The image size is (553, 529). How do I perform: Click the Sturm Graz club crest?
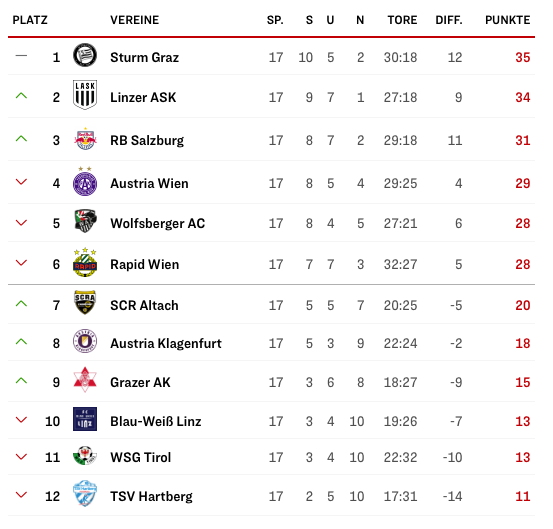tap(85, 55)
